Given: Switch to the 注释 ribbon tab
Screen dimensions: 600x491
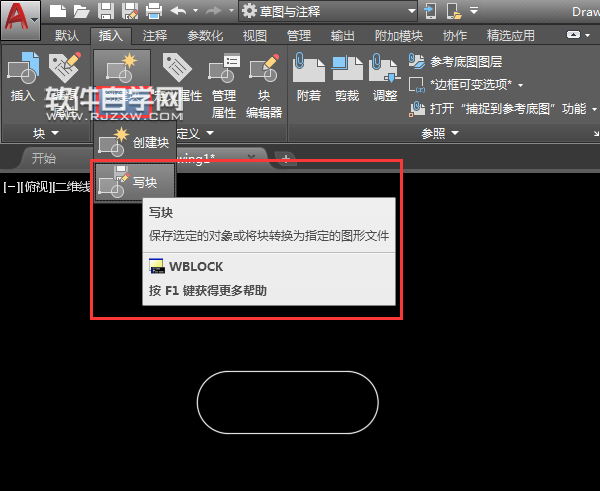Looking at the screenshot, I should pyautogui.click(x=155, y=36).
